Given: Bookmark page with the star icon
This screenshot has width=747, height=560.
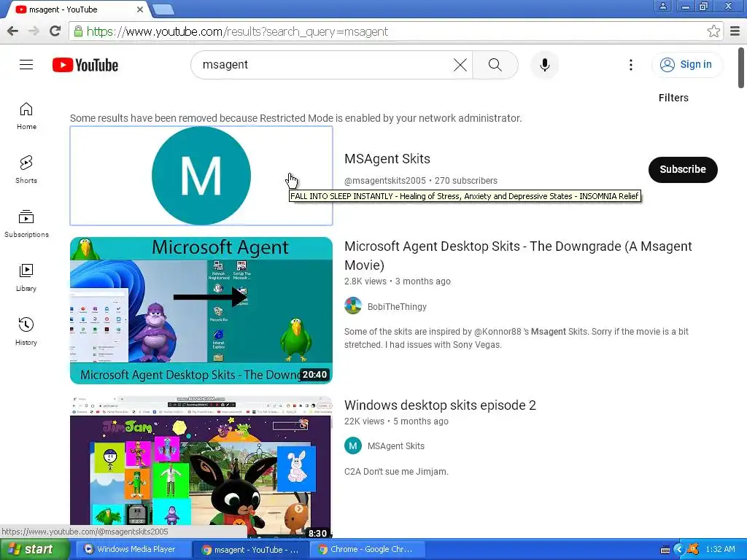Looking at the screenshot, I should pyautogui.click(x=713, y=31).
